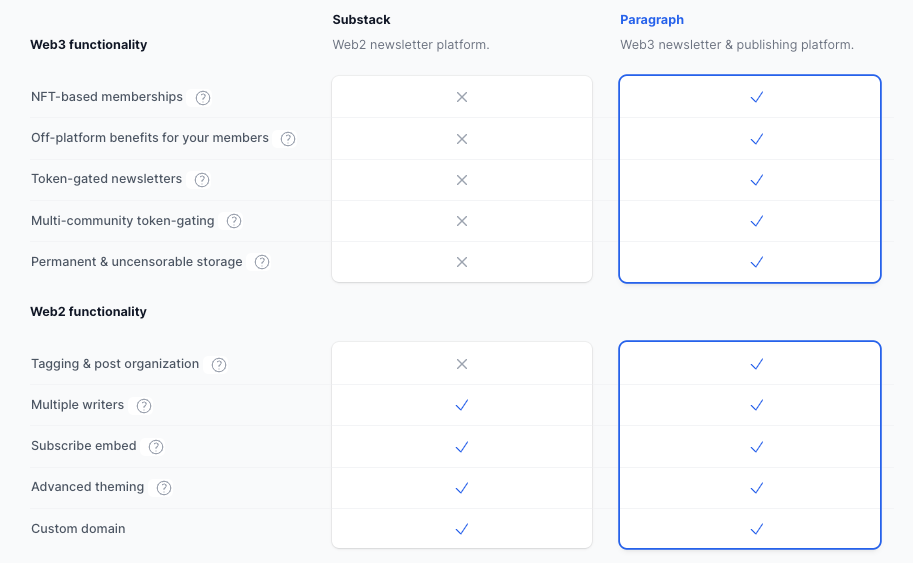Click Paragraph checkmark for Token-gated newsletters

click(x=757, y=180)
